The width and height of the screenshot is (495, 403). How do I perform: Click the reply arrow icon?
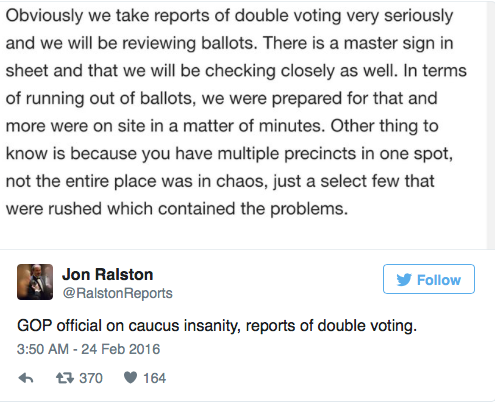point(26,378)
